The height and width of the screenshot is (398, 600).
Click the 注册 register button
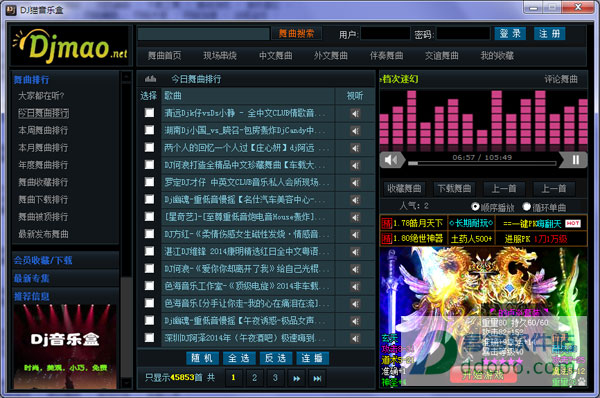pos(549,34)
